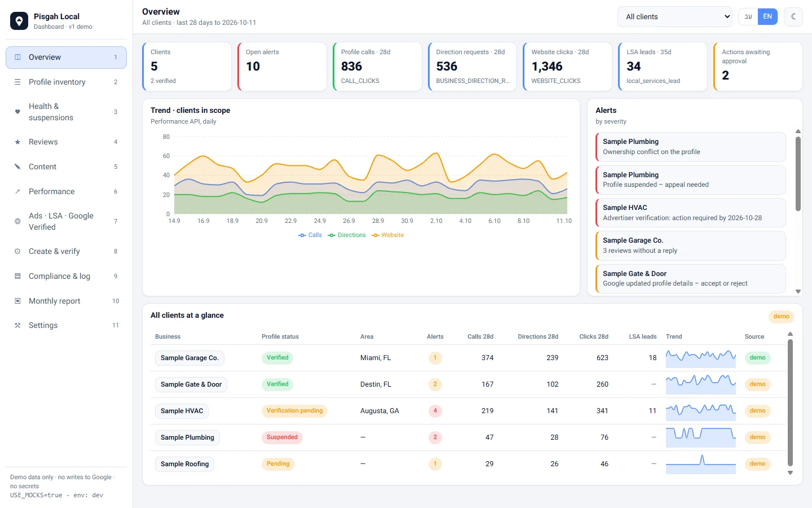Viewport: 812px width, 508px height.
Task: Open the Sample Roofing business button
Action: 184,464
